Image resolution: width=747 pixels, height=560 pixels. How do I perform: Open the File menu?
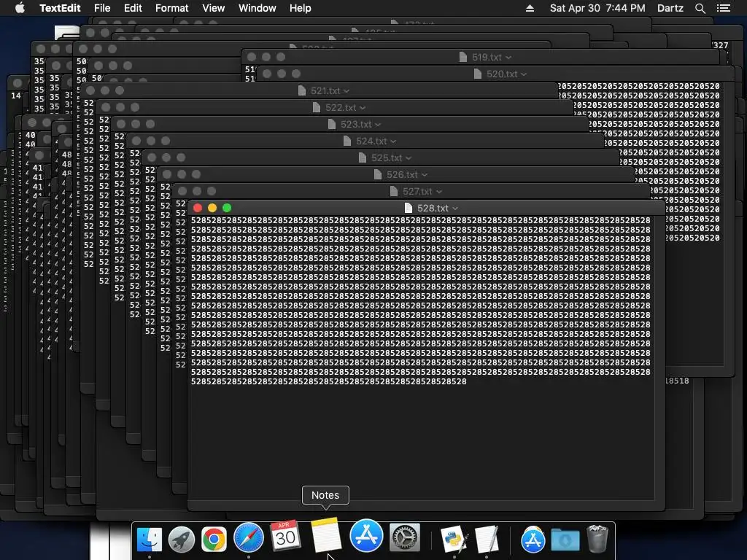pos(102,8)
